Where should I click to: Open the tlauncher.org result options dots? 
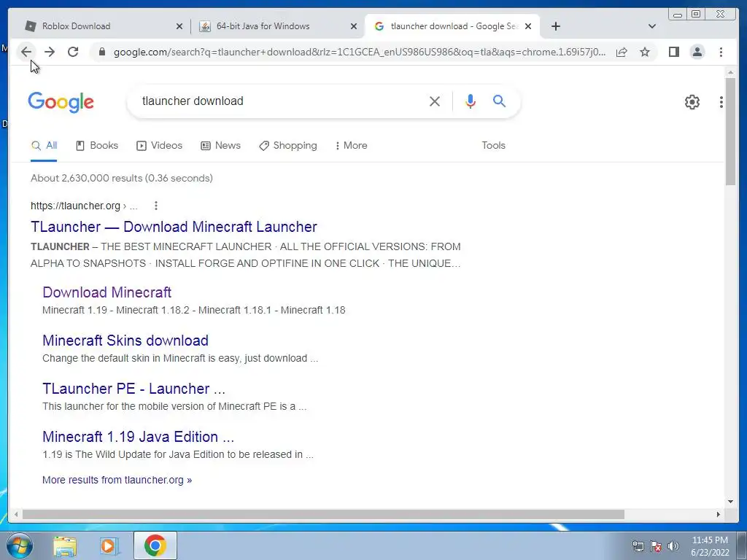(x=156, y=206)
